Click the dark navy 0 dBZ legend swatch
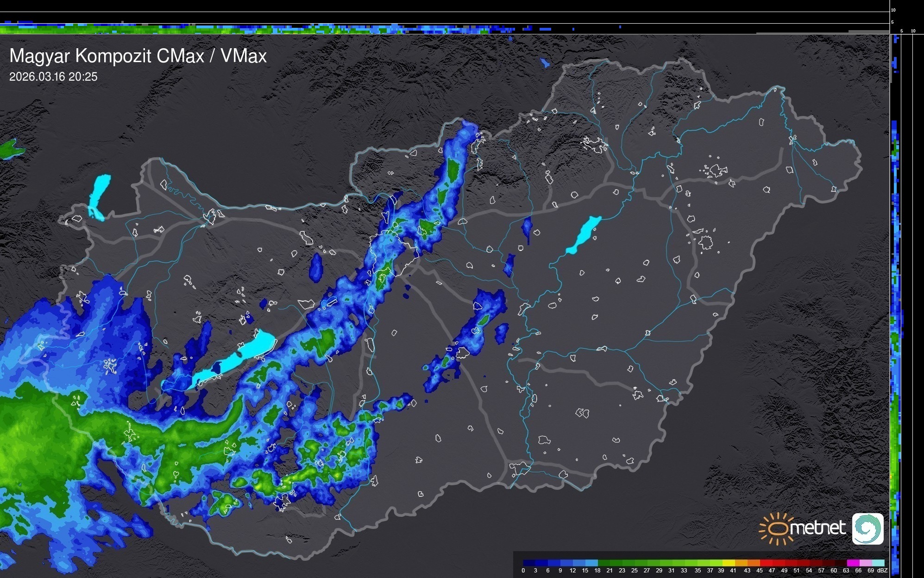 click(529, 563)
